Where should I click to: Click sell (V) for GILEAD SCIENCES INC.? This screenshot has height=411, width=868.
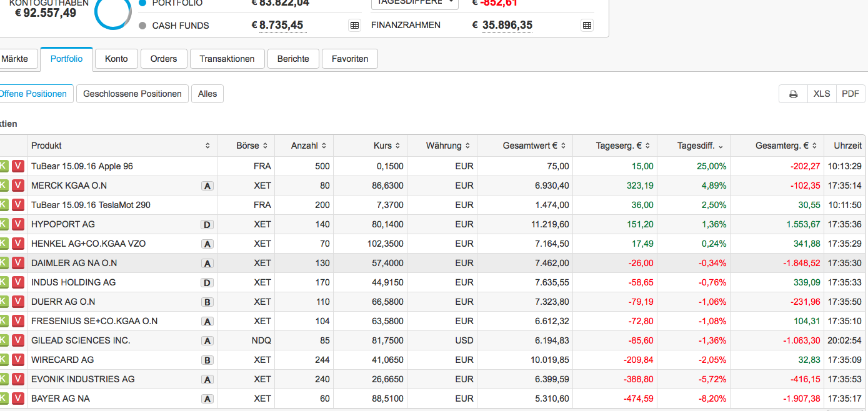18,340
